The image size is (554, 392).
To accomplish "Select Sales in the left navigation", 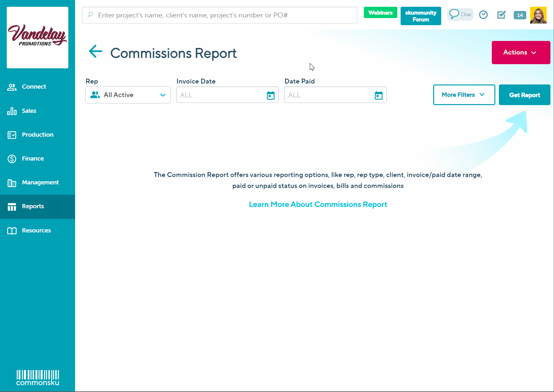I will tap(29, 111).
